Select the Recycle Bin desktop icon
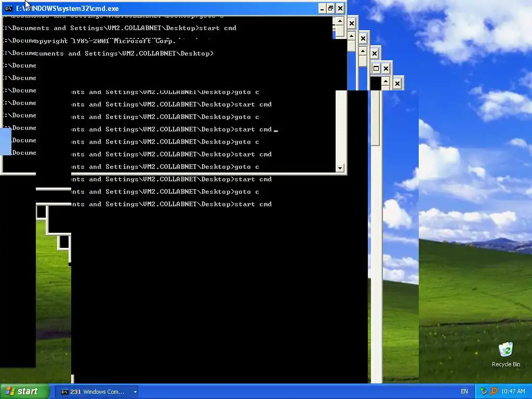532x399 pixels. 506,354
